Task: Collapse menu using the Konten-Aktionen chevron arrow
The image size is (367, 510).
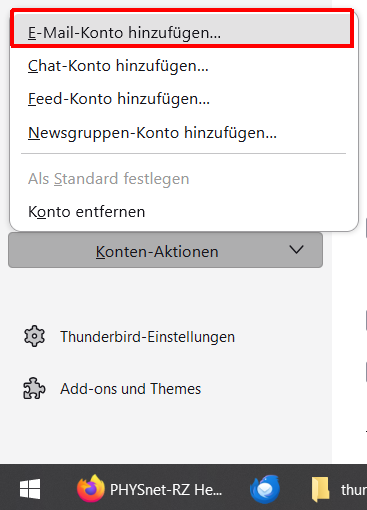Action: pyautogui.click(x=296, y=250)
